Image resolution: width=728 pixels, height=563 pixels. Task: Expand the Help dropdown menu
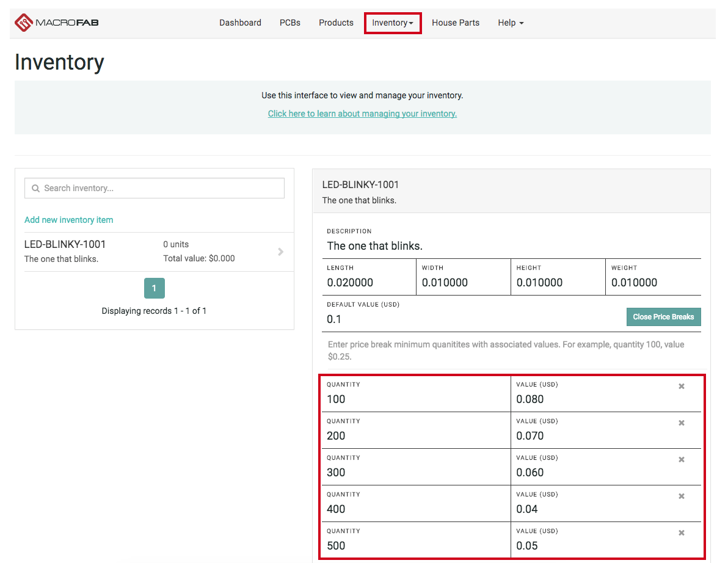pos(511,23)
